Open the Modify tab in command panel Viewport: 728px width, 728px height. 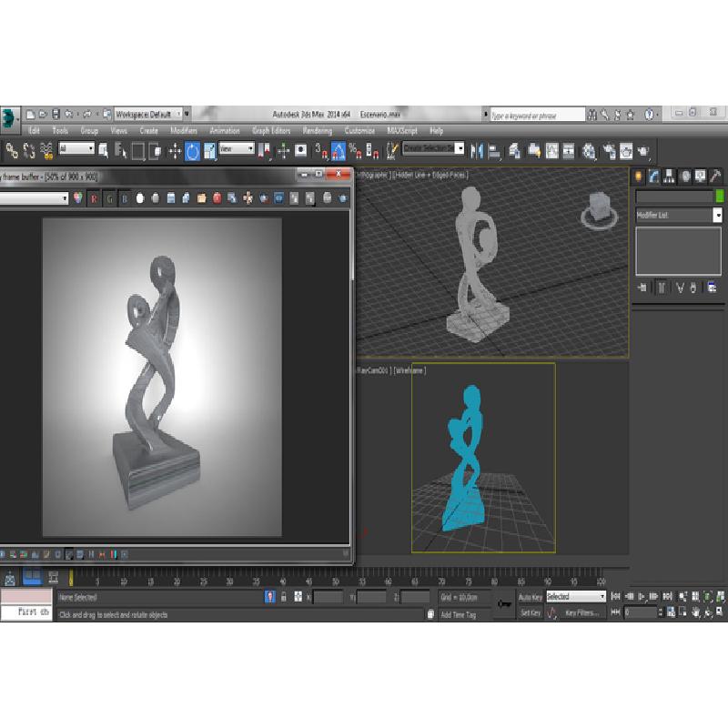[x=654, y=176]
